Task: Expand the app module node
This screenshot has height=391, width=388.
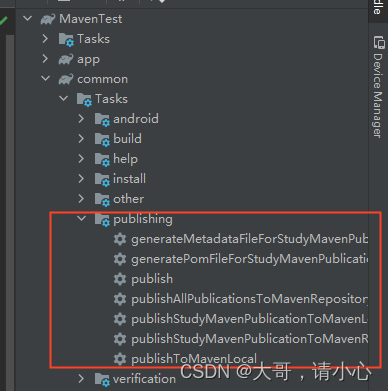Action: pyautogui.click(x=45, y=58)
